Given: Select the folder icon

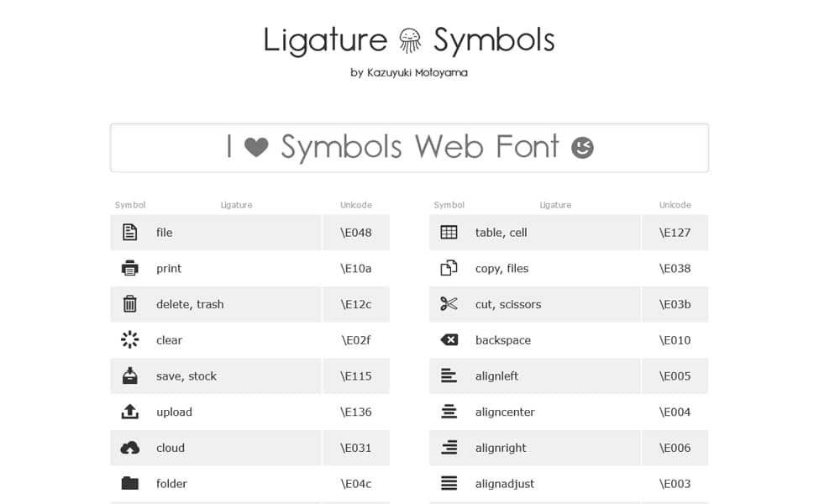Looking at the screenshot, I should (x=129, y=484).
